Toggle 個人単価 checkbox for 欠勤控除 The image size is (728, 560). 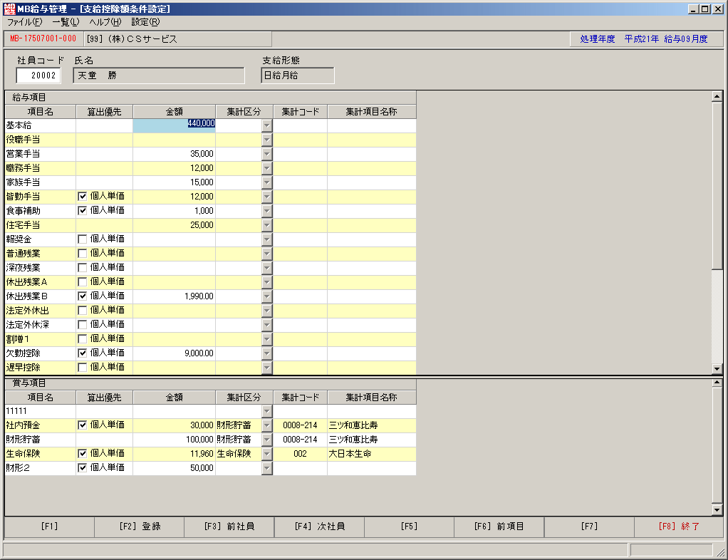click(x=83, y=353)
